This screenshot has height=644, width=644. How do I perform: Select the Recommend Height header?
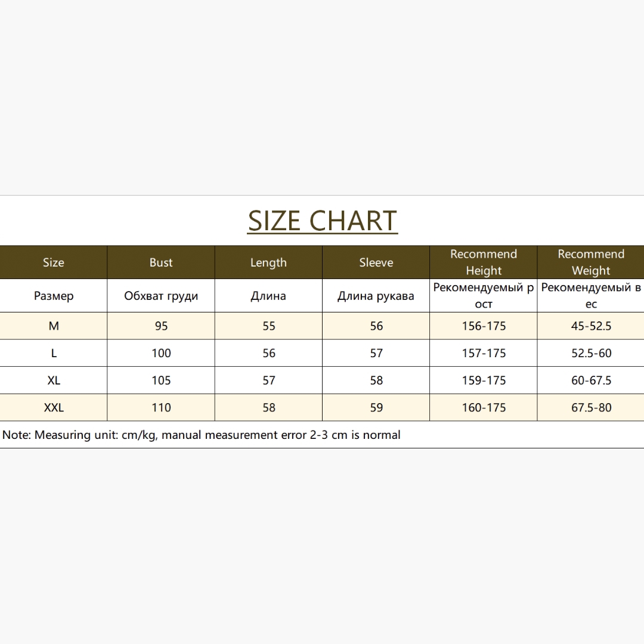coord(484,262)
